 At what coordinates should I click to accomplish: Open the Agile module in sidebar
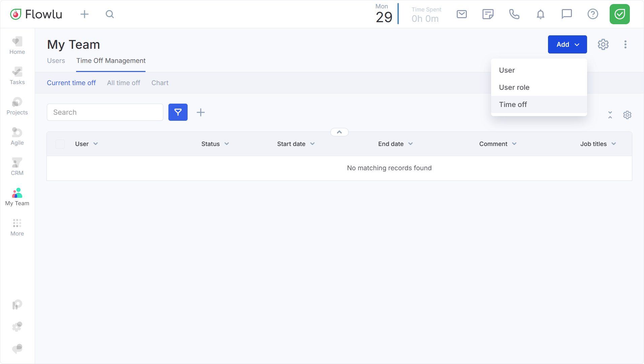pyautogui.click(x=17, y=136)
